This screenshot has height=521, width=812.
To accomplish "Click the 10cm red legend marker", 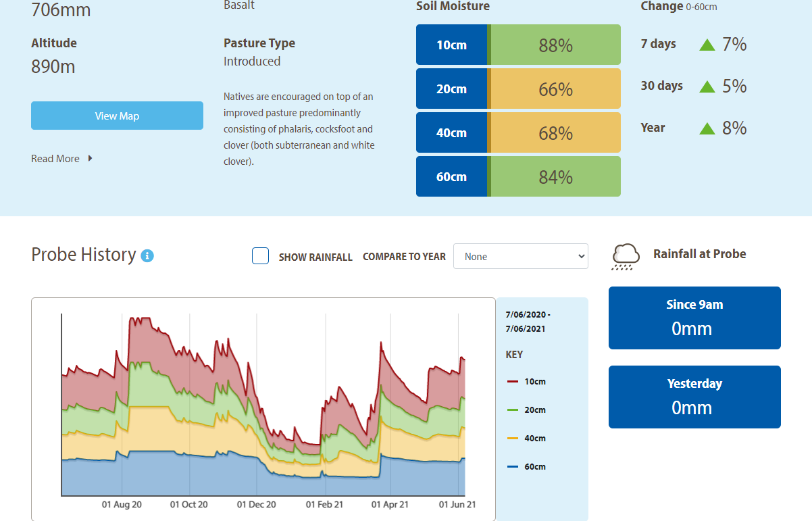I will pyautogui.click(x=513, y=382).
